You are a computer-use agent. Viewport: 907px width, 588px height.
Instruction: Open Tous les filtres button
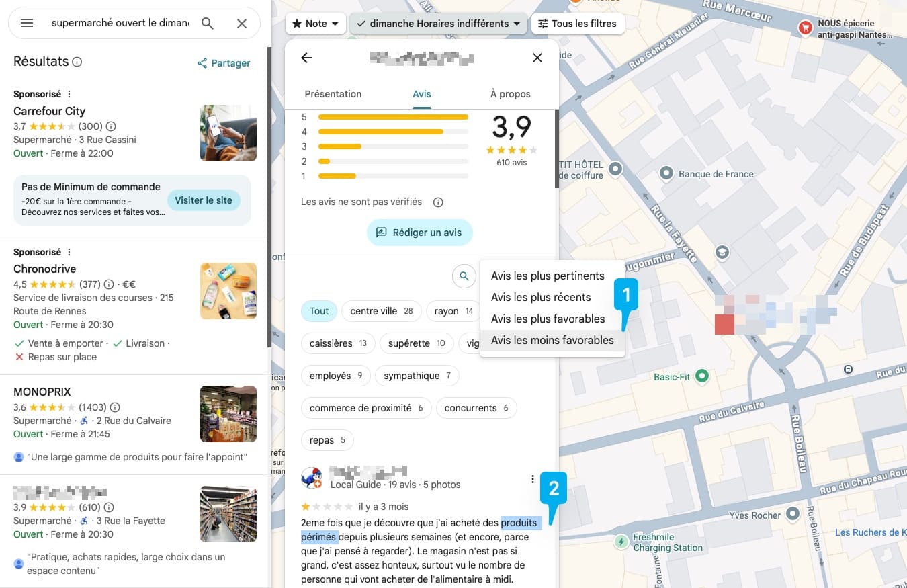pyautogui.click(x=578, y=24)
